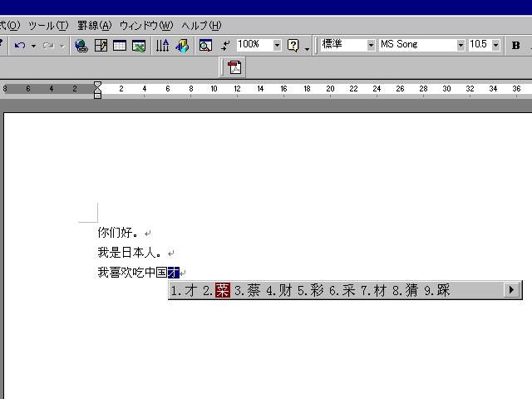Click inside the 100% zoom field

(x=254, y=44)
